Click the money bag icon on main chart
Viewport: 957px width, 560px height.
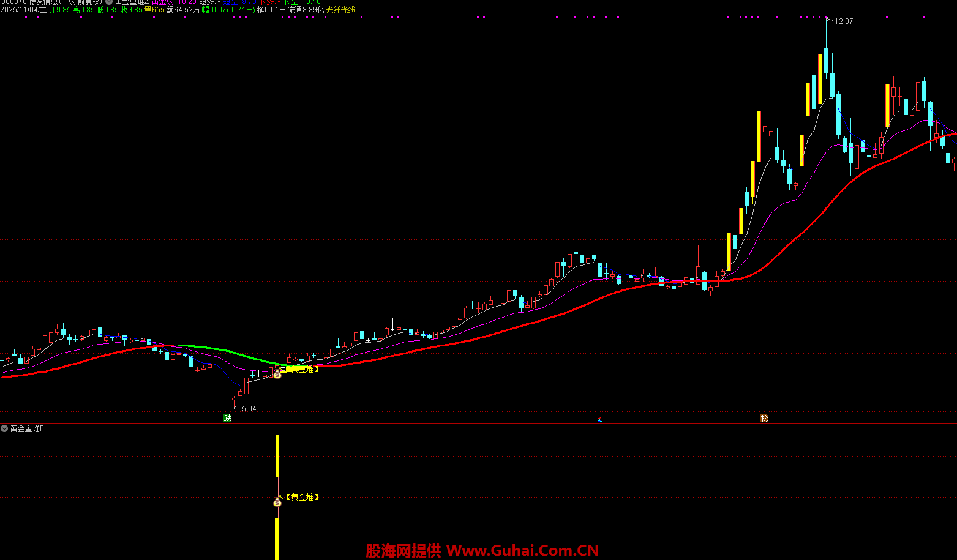[x=277, y=374]
